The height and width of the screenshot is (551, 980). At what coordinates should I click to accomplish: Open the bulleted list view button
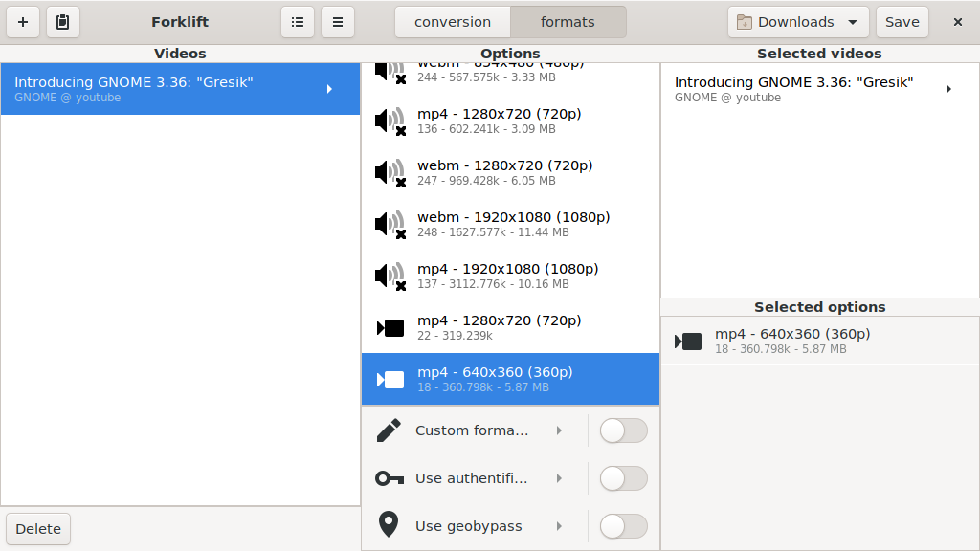[x=298, y=22]
